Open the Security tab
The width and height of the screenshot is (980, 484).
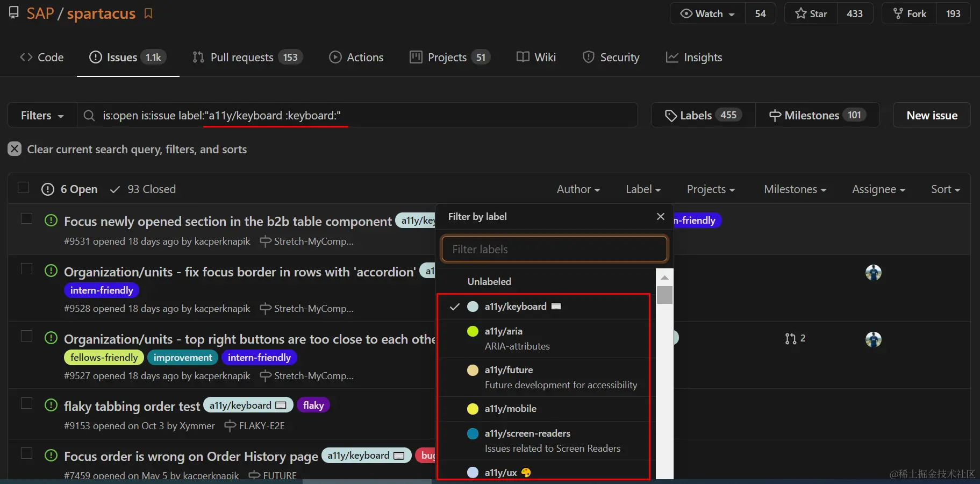pyautogui.click(x=611, y=57)
